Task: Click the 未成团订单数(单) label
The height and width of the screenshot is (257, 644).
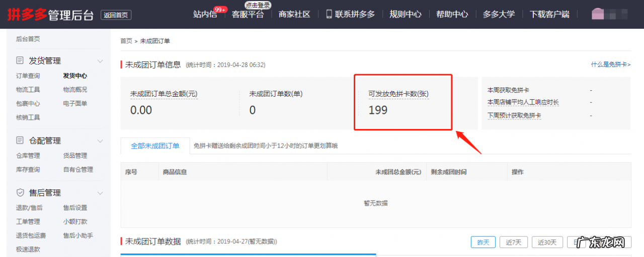Action: point(276,94)
